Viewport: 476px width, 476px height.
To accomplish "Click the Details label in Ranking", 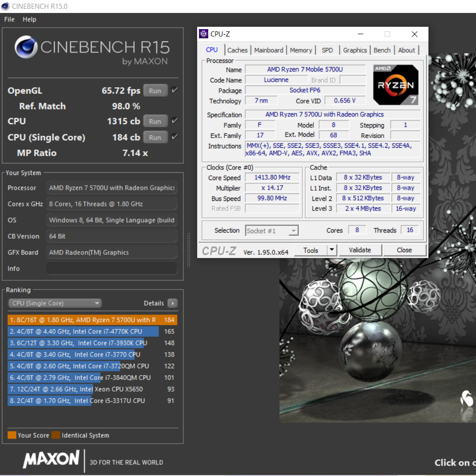I will 154,303.
